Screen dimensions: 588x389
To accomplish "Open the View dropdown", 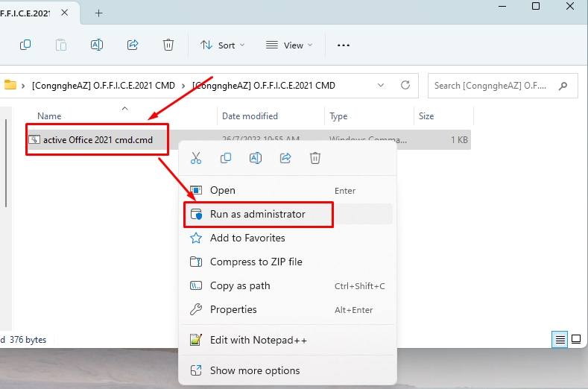I will 288,45.
